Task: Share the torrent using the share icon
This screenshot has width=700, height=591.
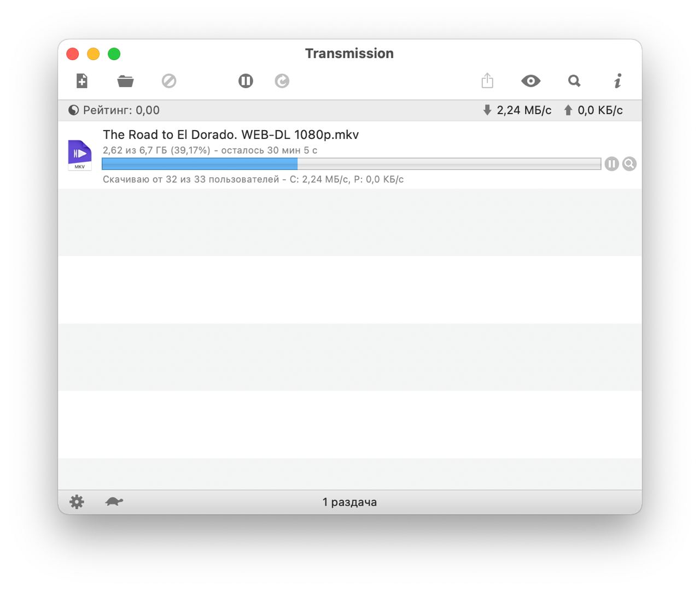Action: tap(487, 80)
